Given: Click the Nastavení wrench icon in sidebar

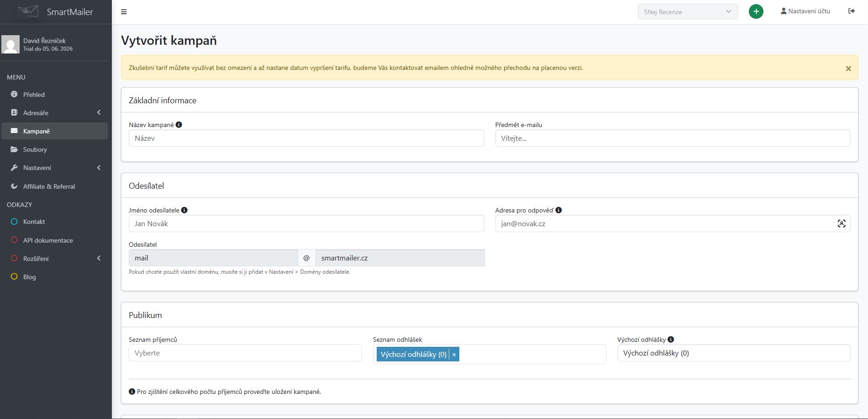Looking at the screenshot, I should click(14, 168).
